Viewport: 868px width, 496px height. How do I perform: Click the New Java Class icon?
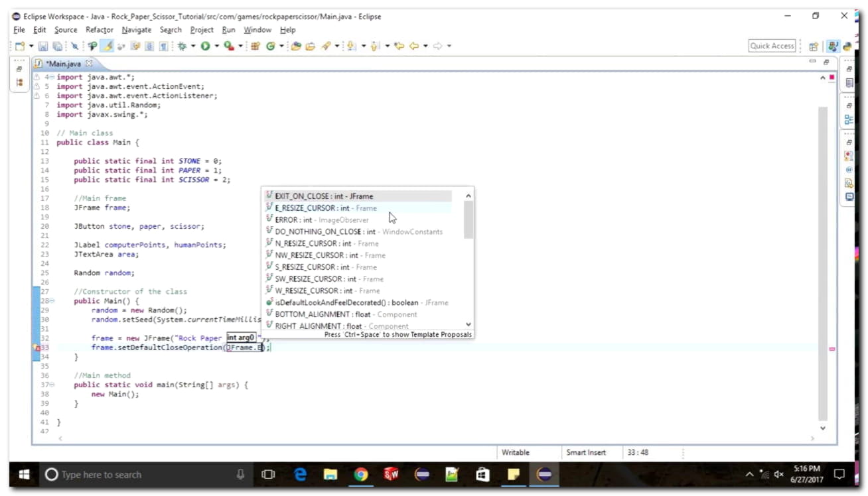(x=271, y=46)
